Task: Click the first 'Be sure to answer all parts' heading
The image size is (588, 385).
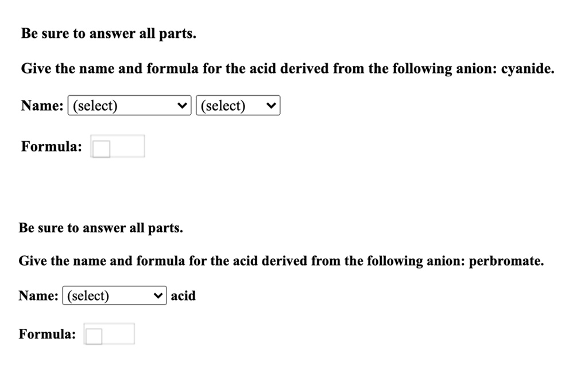Action: [x=108, y=33]
